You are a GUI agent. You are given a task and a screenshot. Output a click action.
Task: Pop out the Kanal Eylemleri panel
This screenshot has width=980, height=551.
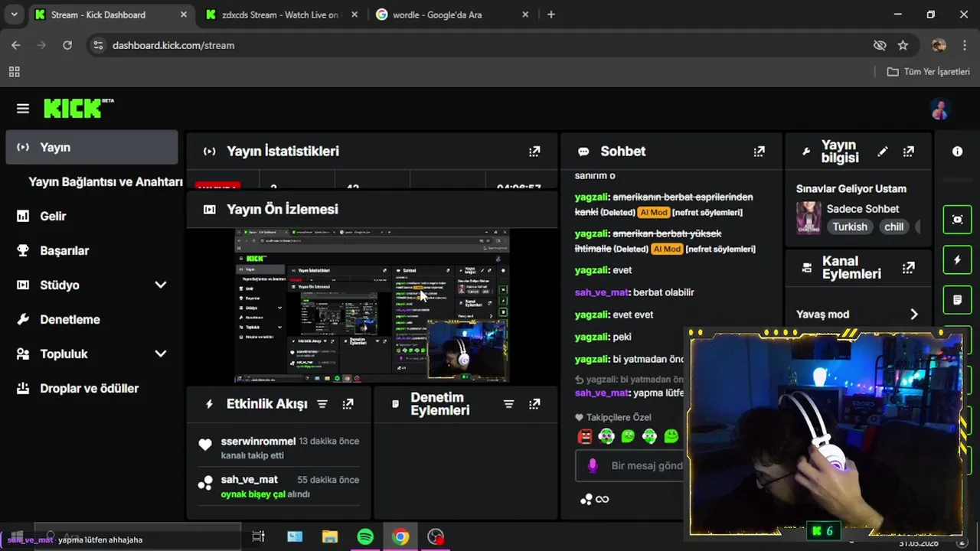(x=908, y=268)
